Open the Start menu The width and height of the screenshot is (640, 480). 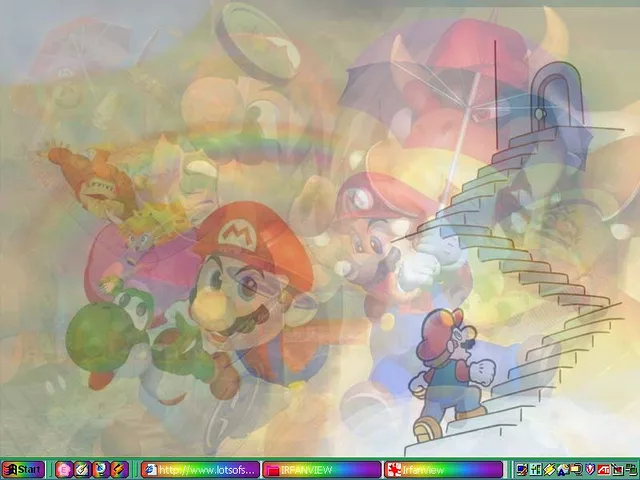[23, 469]
